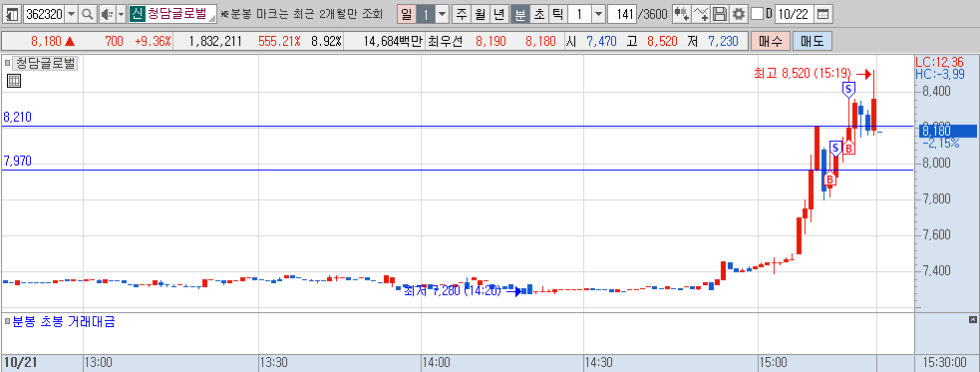This screenshot has height=372, width=980.
Task: Click the 분봉 초봉 거래대금 indicator label
Action: [x=64, y=322]
